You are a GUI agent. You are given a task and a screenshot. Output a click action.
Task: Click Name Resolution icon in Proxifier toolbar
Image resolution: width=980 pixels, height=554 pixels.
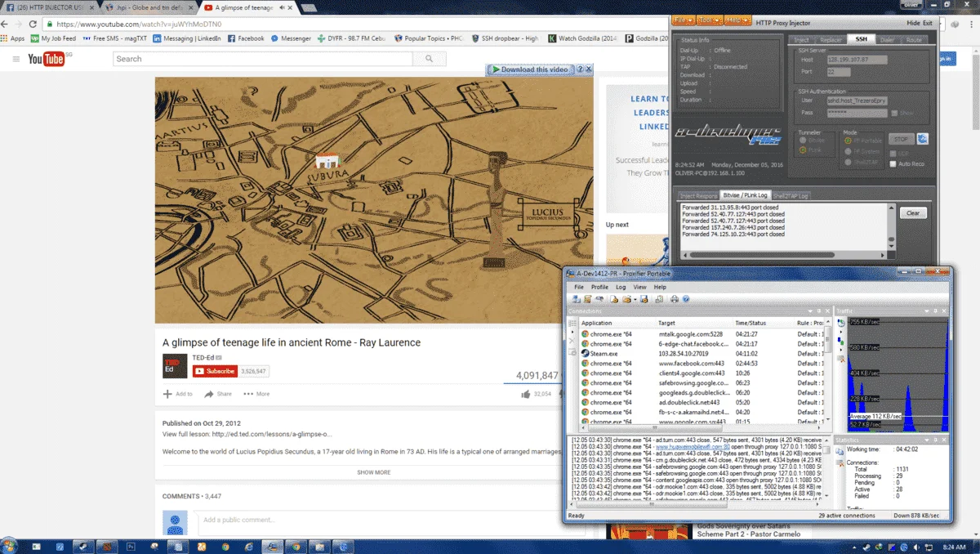tap(599, 299)
